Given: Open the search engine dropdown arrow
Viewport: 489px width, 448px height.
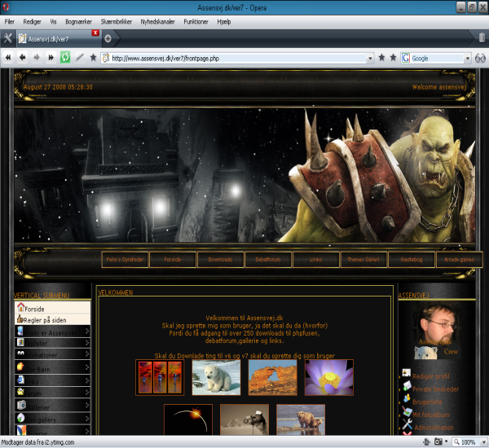Looking at the screenshot, I should (x=467, y=59).
